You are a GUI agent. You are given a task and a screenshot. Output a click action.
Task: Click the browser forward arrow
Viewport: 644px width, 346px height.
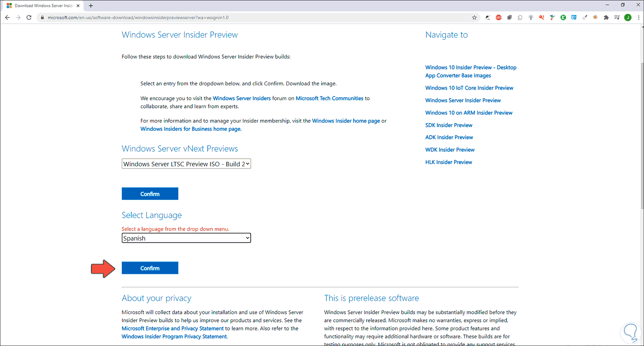[x=18, y=18]
